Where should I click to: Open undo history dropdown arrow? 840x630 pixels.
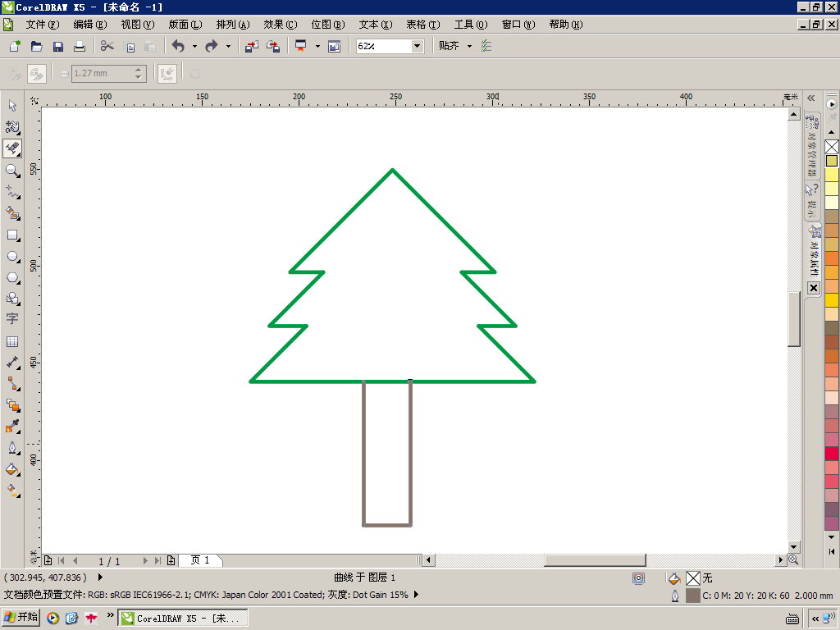coord(194,46)
